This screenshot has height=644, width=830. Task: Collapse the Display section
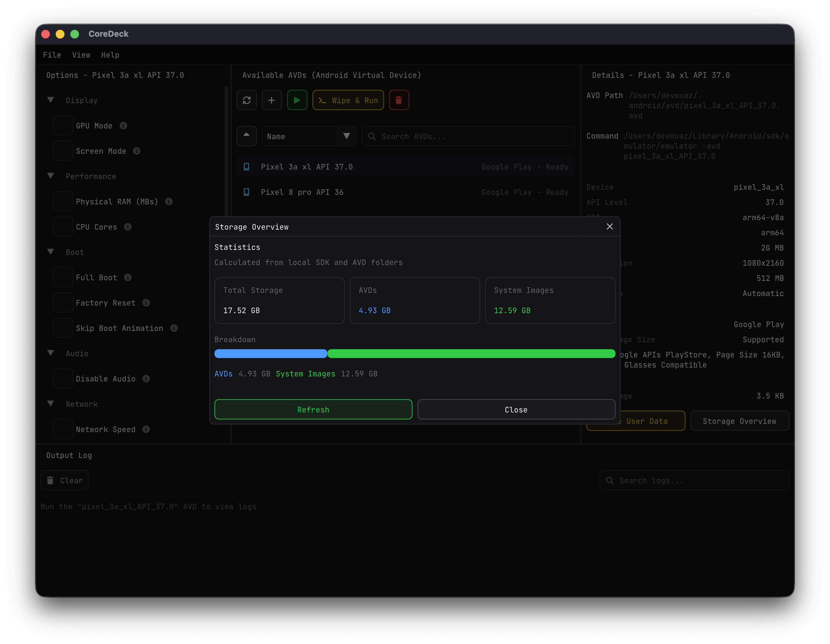click(x=51, y=100)
